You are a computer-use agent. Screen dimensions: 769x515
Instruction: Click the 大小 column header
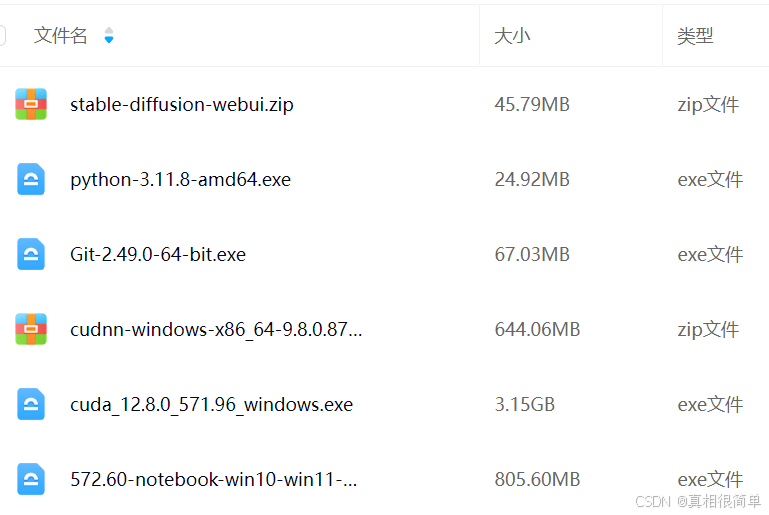(512, 36)
